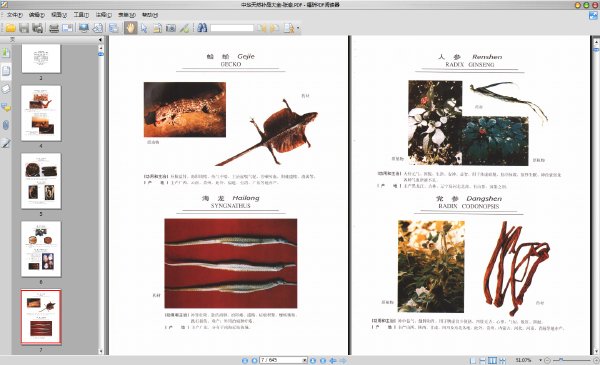Click the blue marker in thumbnail scrollbar

tap(101, 54)
